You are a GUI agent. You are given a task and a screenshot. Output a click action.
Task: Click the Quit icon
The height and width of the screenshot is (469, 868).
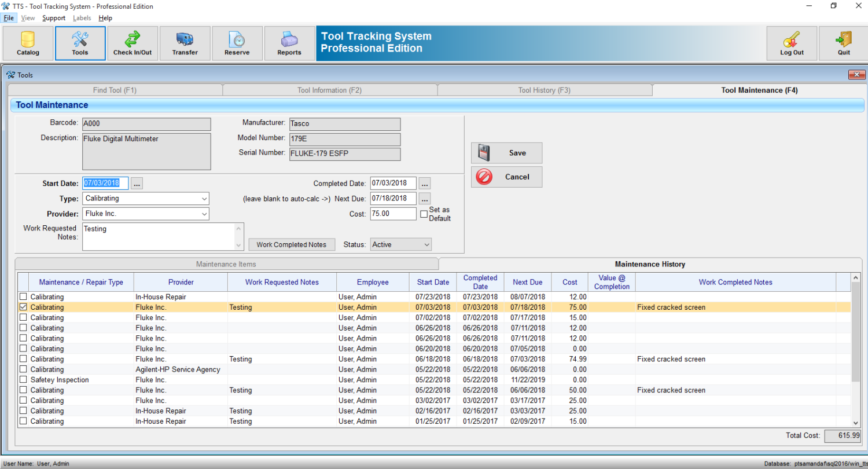(843, 43)
